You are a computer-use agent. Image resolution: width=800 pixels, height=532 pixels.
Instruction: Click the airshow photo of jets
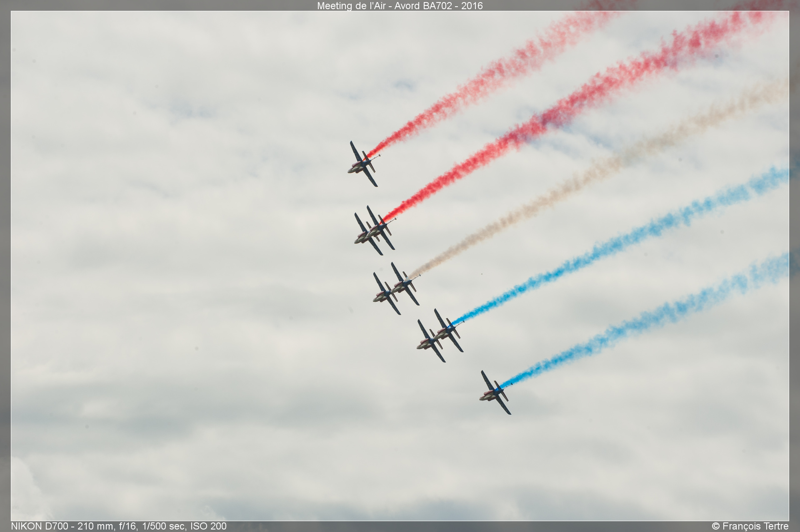(400, 266)
